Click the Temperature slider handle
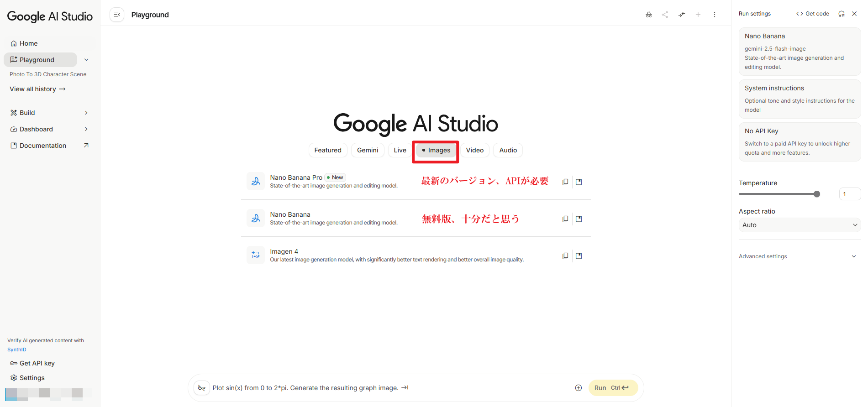The width and height of the screenshot is (868, 407). tap(817, 194)
